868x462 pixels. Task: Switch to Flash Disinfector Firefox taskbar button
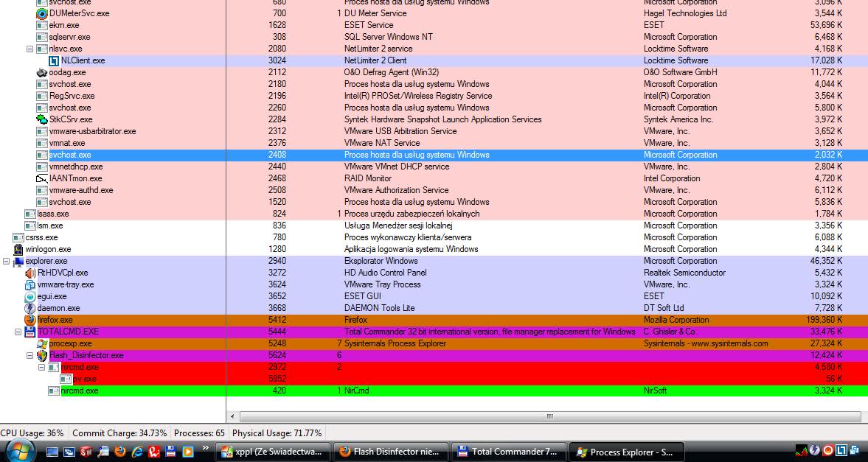click(x=390, y=452)
